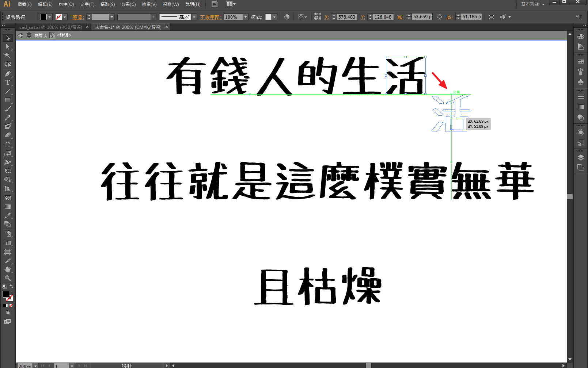Switch to the sad_cat.ai document tab
The image size is (588, 368).
coord(50,27)
